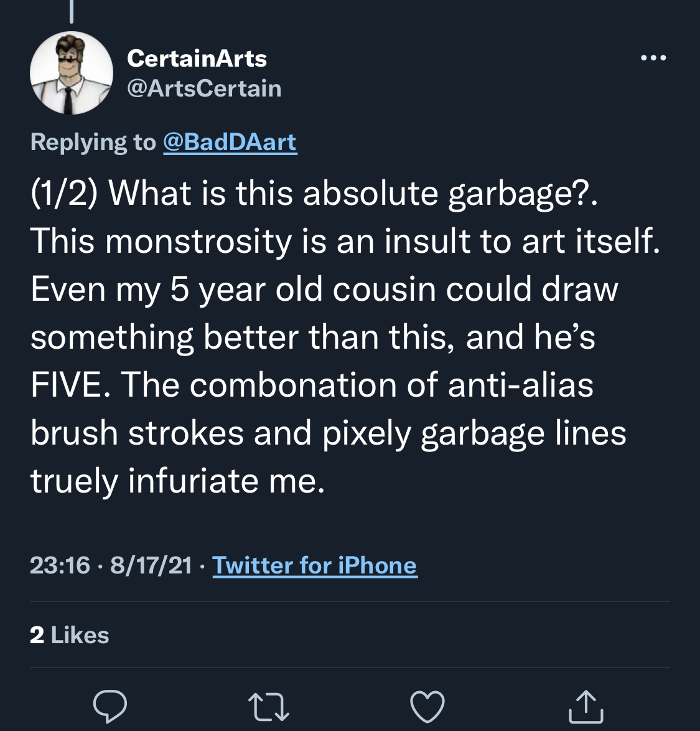Click the Replying to label
Screen dimensions: 700x731
coord(93,142)
